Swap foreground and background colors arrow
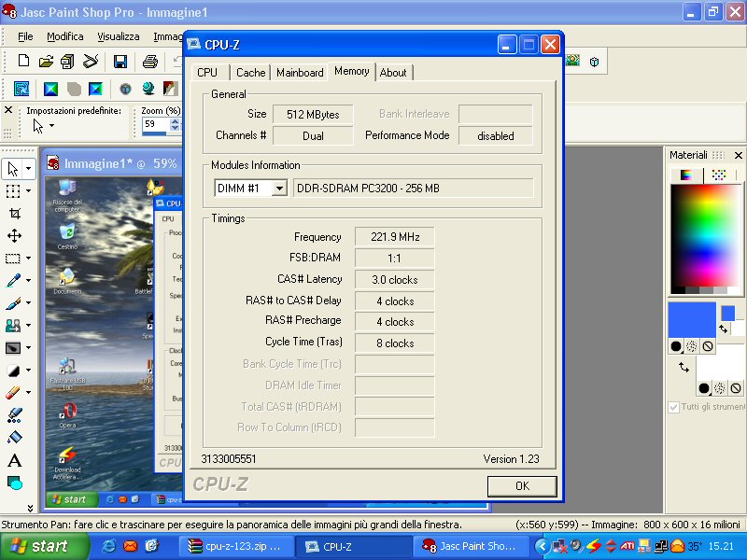The height and width of the screenshot is (560, 747). pyautogui.click(x=724, y=329)
